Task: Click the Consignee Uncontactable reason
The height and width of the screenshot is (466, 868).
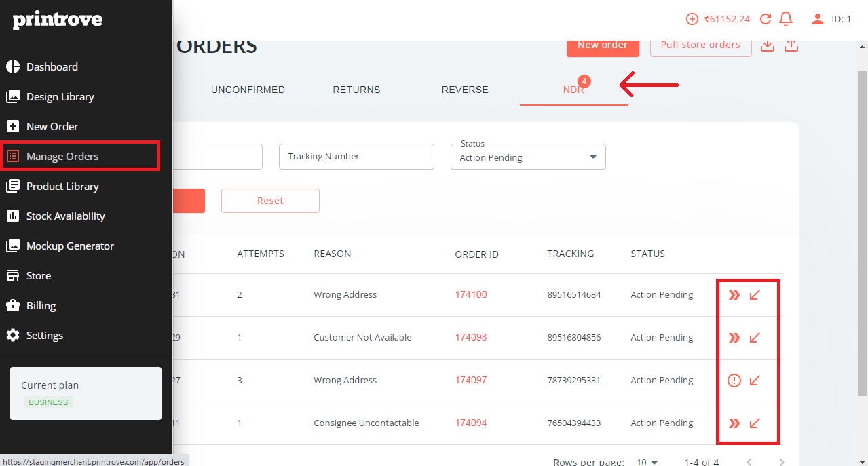Action: click(366, 423)
